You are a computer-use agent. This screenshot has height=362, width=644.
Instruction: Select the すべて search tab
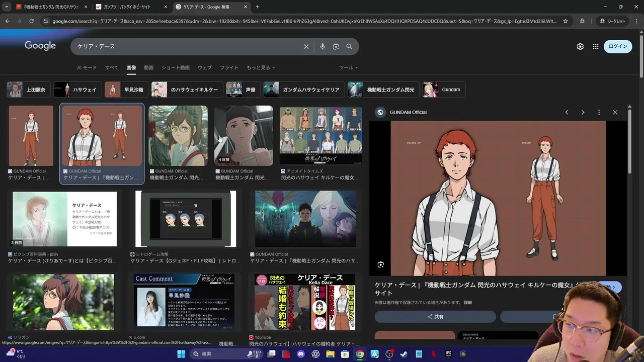point(112,68)
